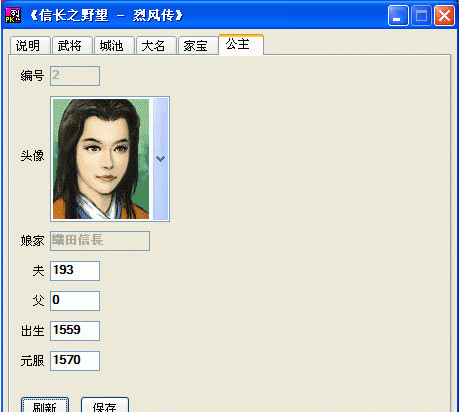Open the 武将 tab
The width and height of the screenshot is (459, 414).
72,45
